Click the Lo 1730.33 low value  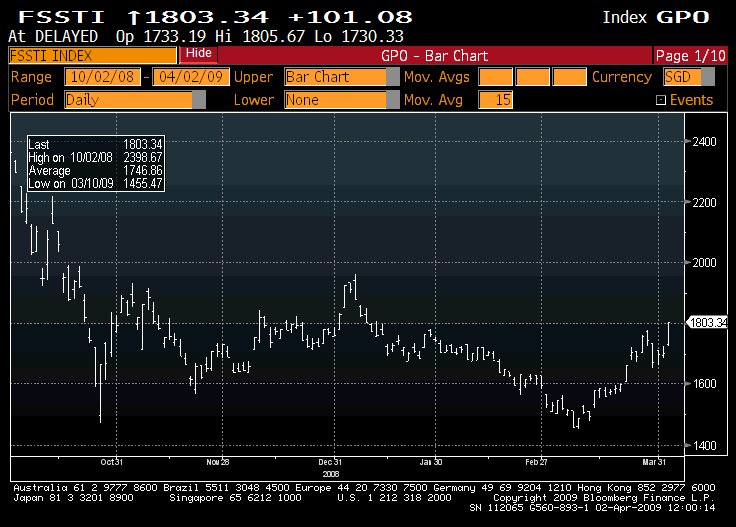click(x=359, y=37)
